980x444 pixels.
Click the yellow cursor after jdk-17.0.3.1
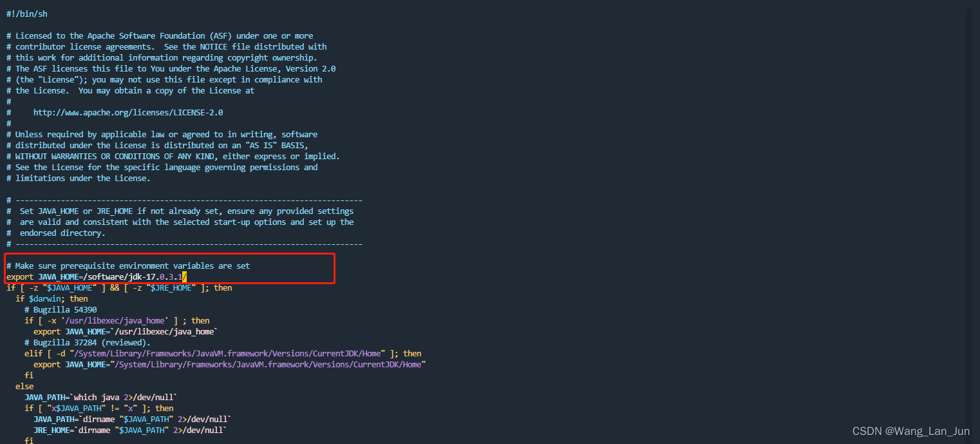pos(184,276)
